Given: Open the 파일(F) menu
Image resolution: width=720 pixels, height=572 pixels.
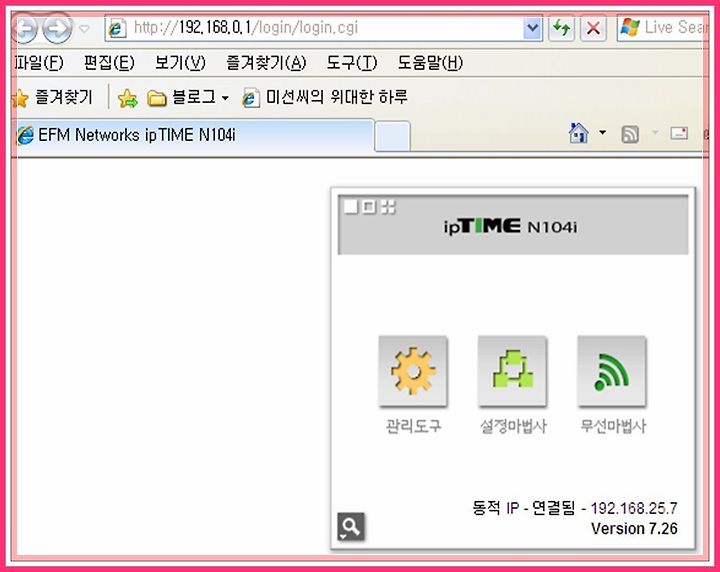Looking at the screenshot, I should point(39,63).
